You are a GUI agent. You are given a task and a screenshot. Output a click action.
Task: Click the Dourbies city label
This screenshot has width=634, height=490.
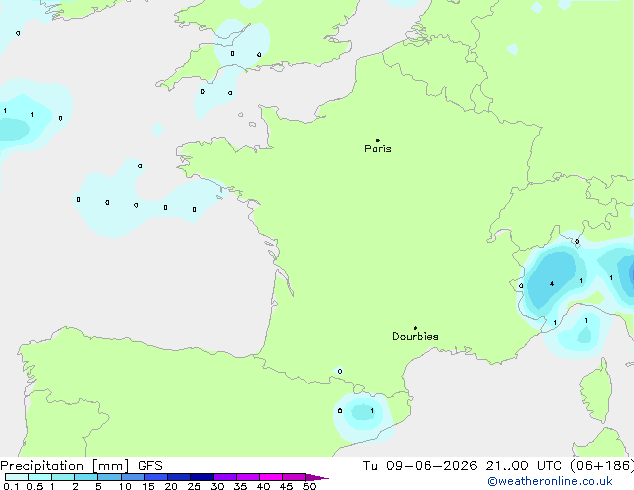point(415,336)
